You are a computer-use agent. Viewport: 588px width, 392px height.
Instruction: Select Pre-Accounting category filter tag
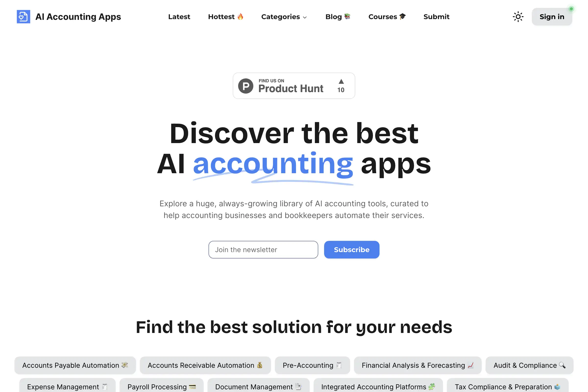[312, 365]
